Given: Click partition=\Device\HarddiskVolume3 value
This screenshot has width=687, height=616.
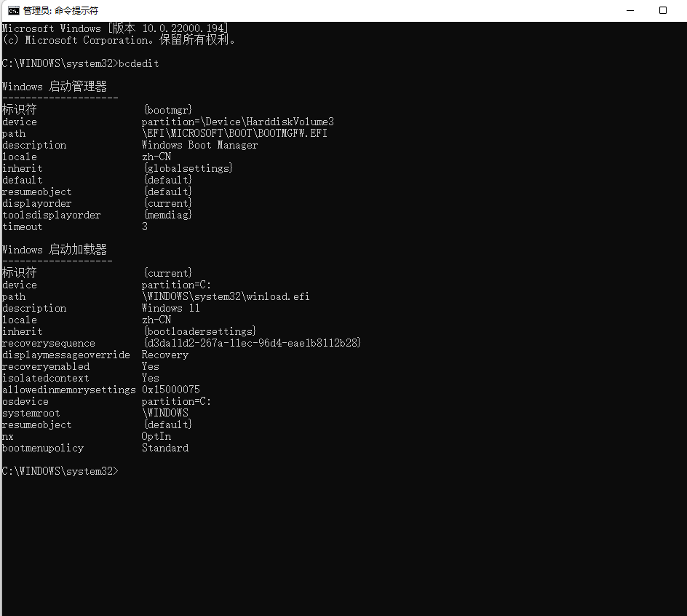Looking at the screenshot, I should click(238, 122).
